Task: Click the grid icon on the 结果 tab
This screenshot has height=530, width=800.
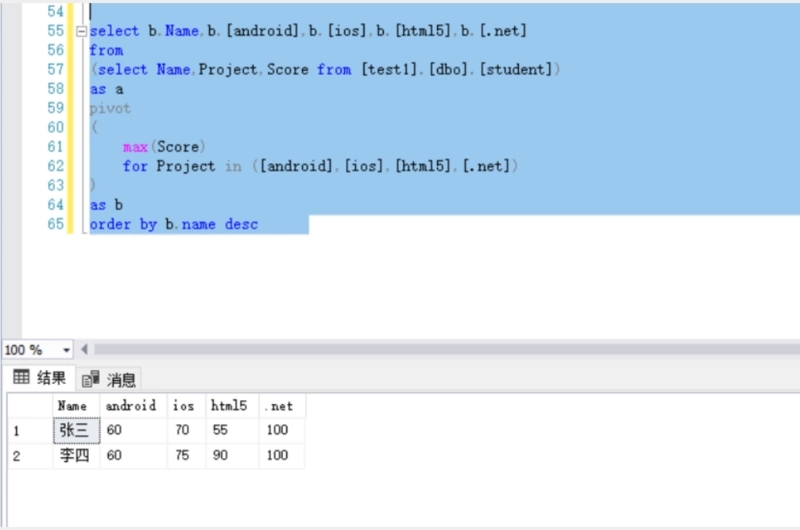Action: (21, 378)
